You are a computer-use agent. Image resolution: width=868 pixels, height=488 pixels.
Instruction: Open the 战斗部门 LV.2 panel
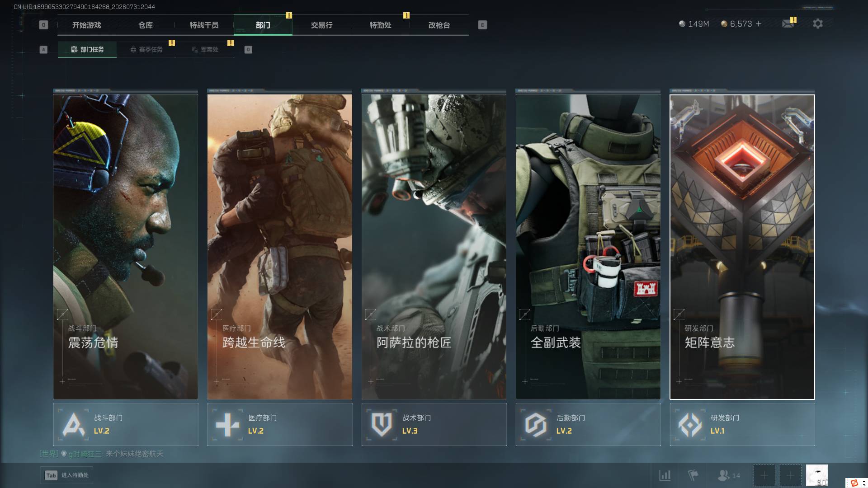(x=126, y=425)
